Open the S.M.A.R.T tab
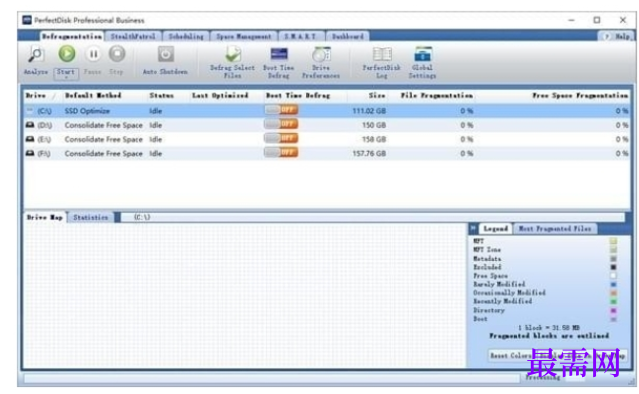Viewport: 639px width, 394px height. tap(302, 37)
